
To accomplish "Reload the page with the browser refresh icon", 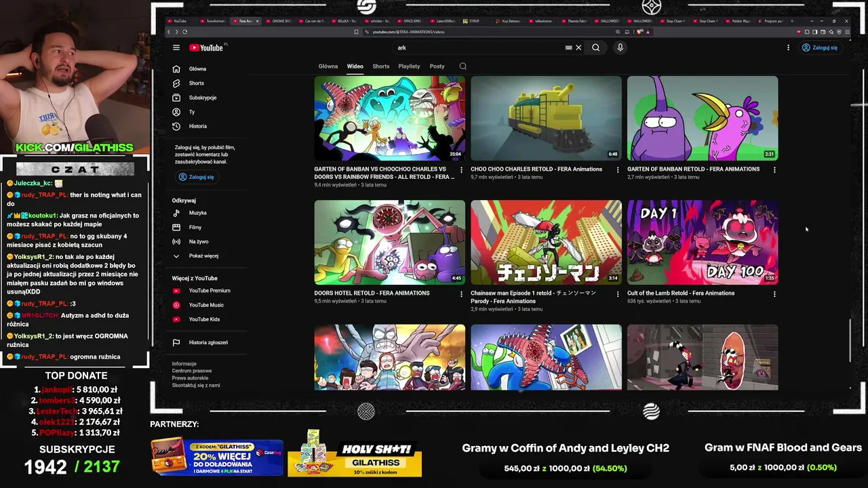I will 184,32.
